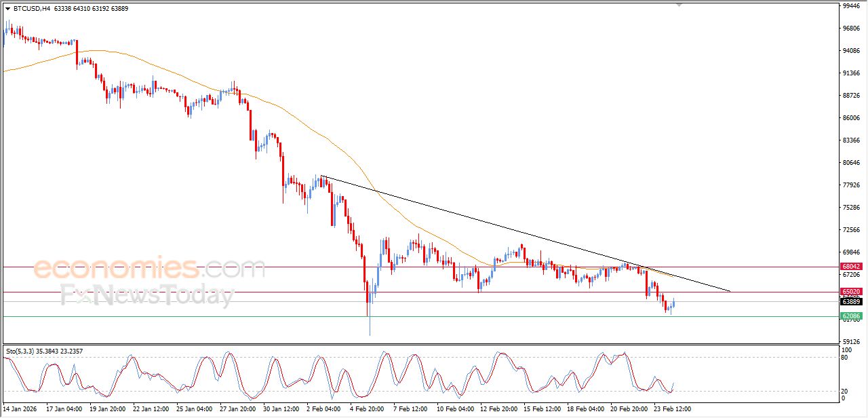The width and height of the screenshot is (868, 418).
Task: Click the OHLC values in chart header
Action: tap(91, 9)
